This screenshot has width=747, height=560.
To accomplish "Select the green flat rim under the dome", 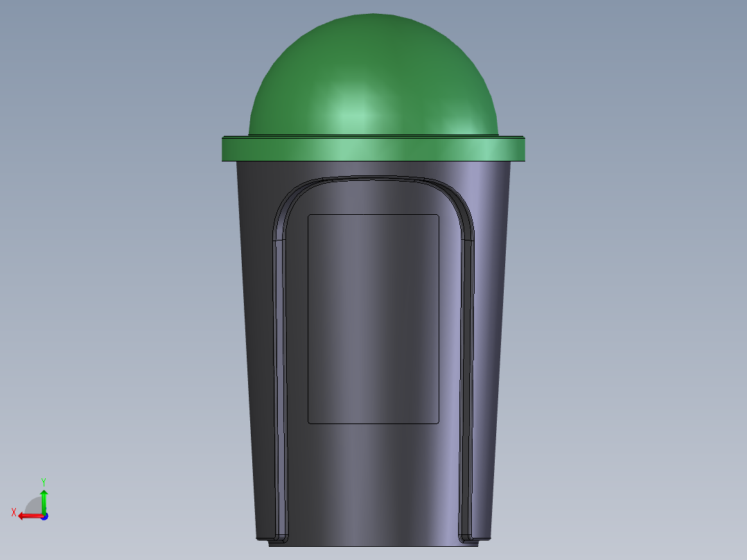I will pyautogui.click(x=373, y=149).
